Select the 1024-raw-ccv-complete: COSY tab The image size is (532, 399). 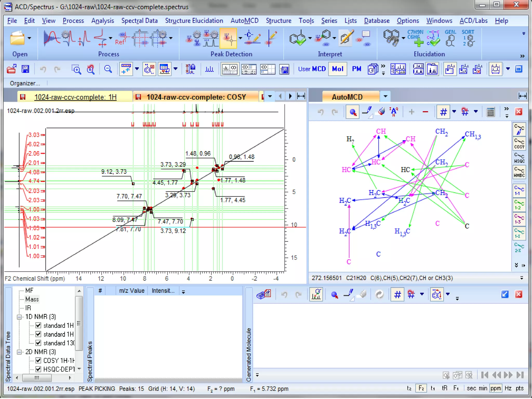[x=196, y=97]
